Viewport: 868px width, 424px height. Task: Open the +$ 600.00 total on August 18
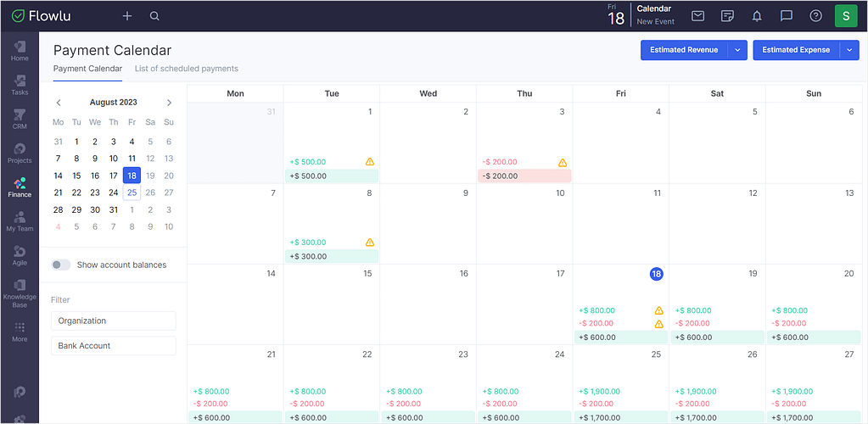click(620, 338)
